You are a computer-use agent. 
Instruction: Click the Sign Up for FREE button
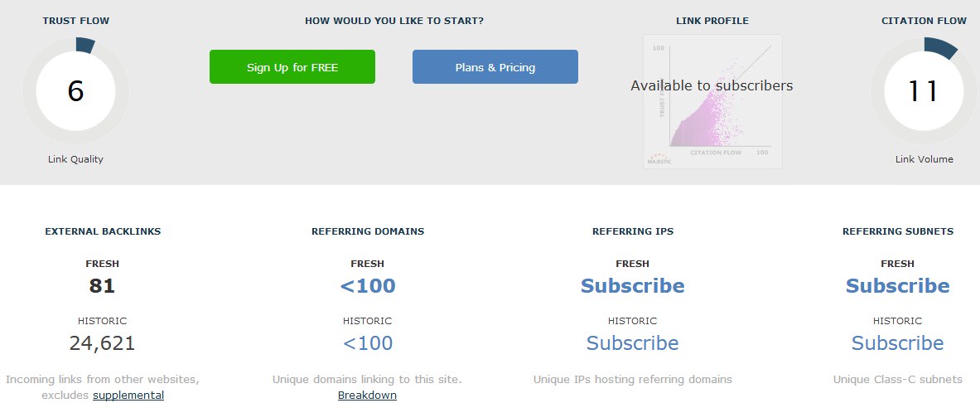click(x=292, y=67)
